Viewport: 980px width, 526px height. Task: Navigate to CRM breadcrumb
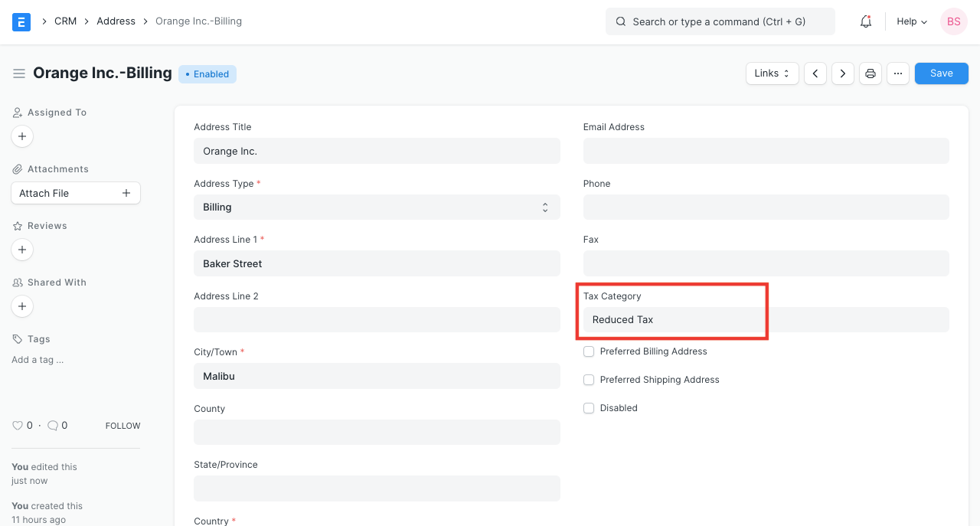point(65,21)
